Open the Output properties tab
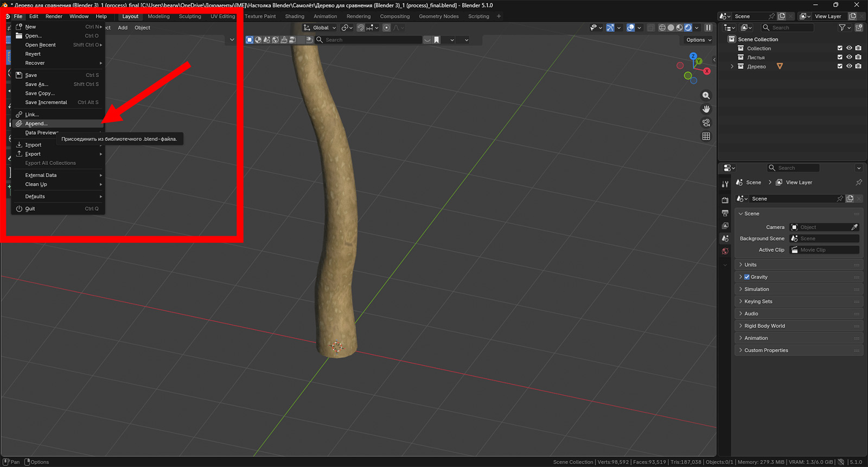 tap(725, 213)
